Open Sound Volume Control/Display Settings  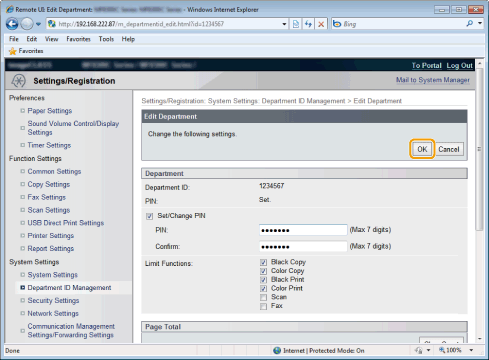pos(73,128)
